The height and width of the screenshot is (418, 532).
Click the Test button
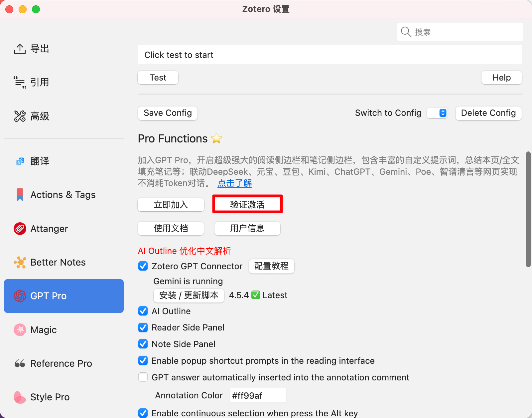[x=158, y=78]
